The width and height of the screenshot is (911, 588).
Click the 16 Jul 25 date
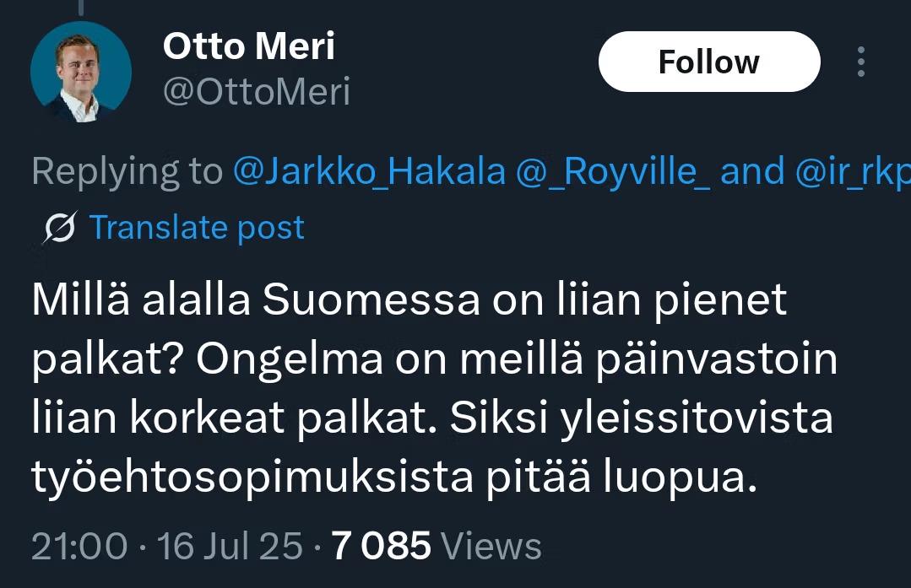pyautogui.click(x=230, y=546)
